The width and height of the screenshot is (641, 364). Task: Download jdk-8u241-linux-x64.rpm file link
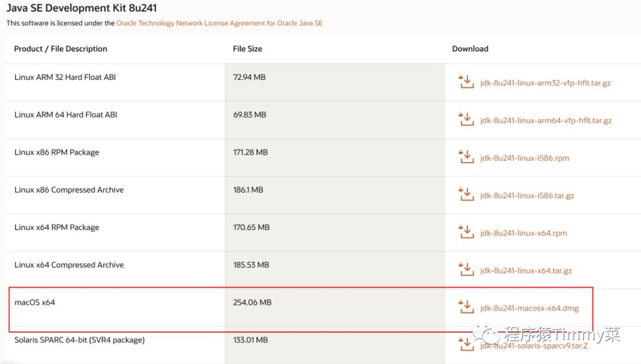pyautogui.click(x=523, y=233)
